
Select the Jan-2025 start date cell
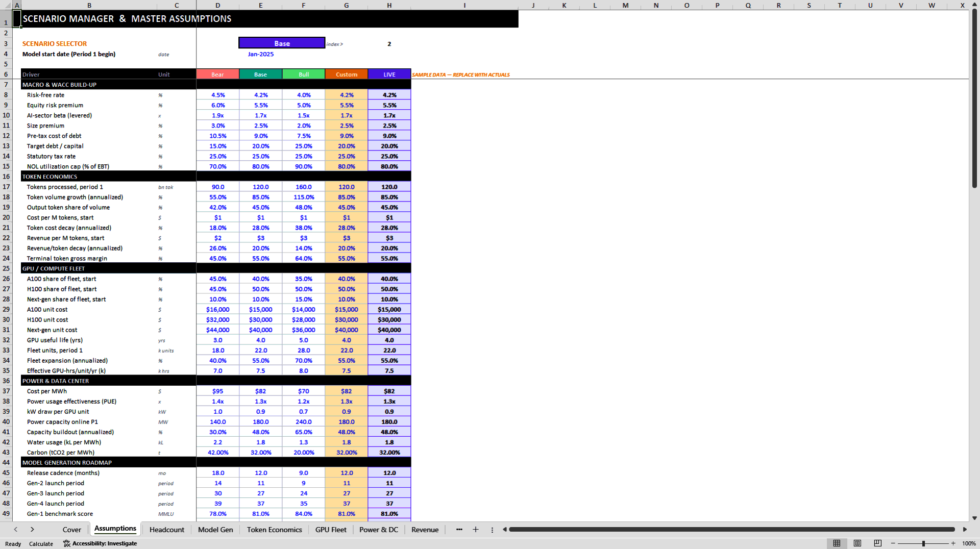[260, 54]
